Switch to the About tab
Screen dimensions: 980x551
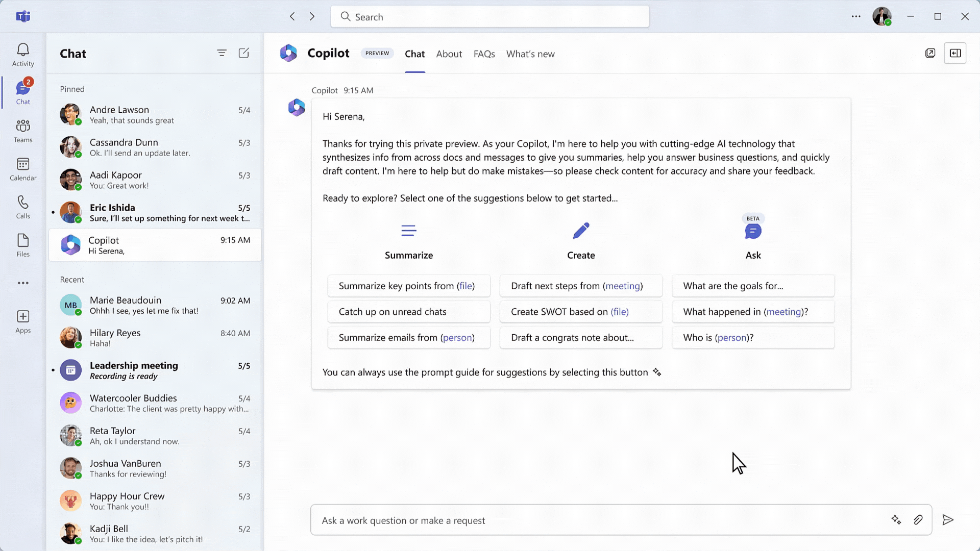pyautogui.click(x=449, y=54)
